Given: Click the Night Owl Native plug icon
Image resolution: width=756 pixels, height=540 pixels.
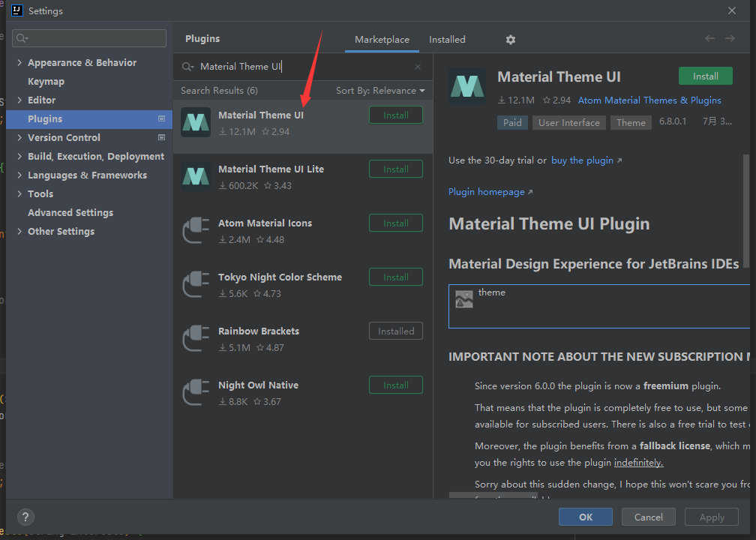Looking at the screenshot, I should [x=196, y=392].
